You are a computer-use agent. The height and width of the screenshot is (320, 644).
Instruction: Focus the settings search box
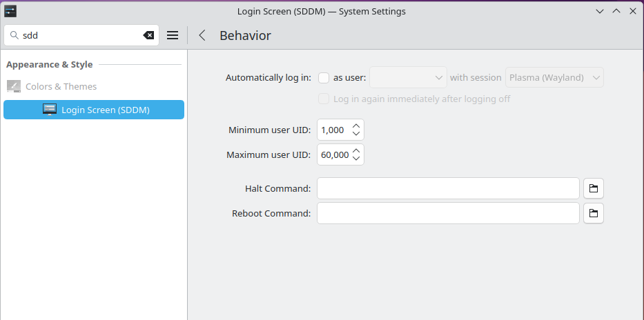[79, 35]
